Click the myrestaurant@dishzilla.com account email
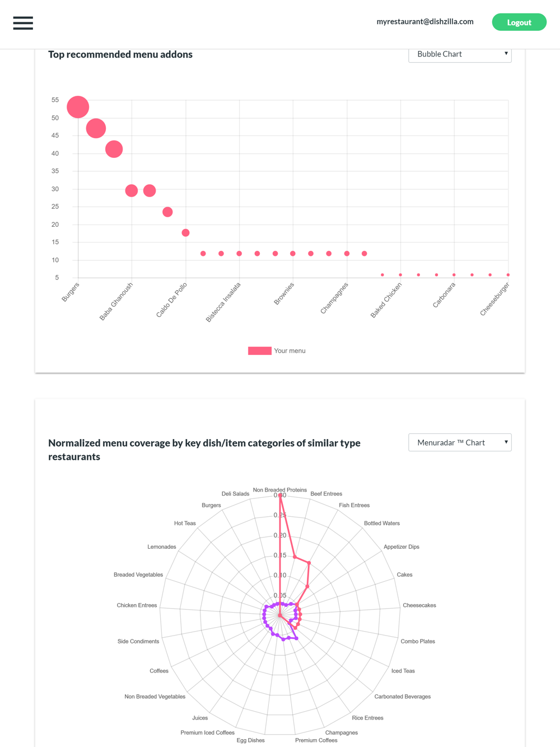The height and width of the screenshot is (747, 560). pos(424,22)
